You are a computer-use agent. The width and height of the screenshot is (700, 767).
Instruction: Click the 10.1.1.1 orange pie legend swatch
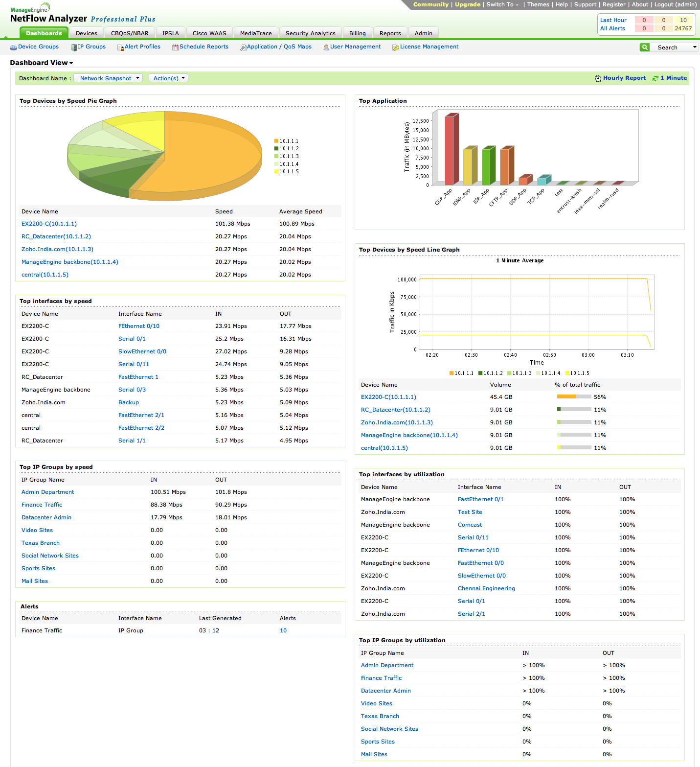(276, 141)
